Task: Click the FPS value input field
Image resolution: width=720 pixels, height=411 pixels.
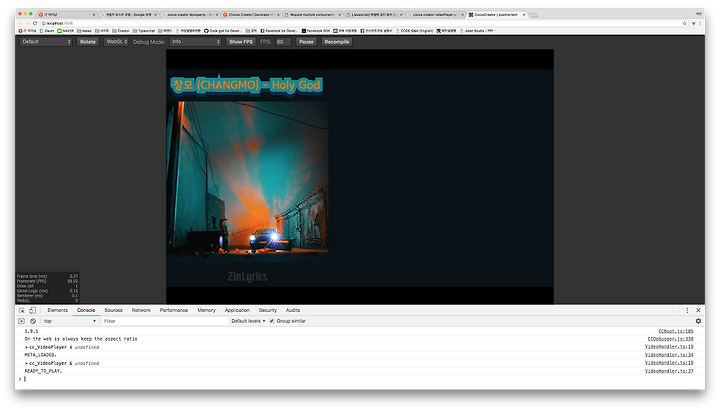Action: [x=283, y=42]
